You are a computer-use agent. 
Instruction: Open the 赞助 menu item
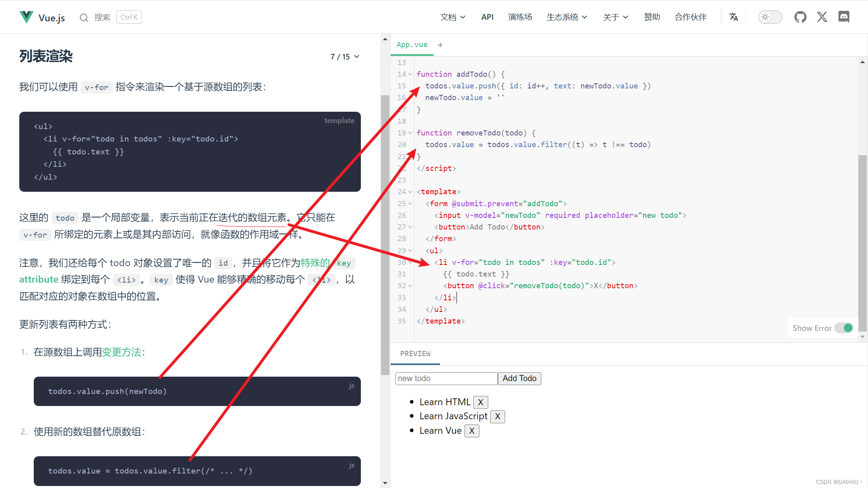(652, 17)
